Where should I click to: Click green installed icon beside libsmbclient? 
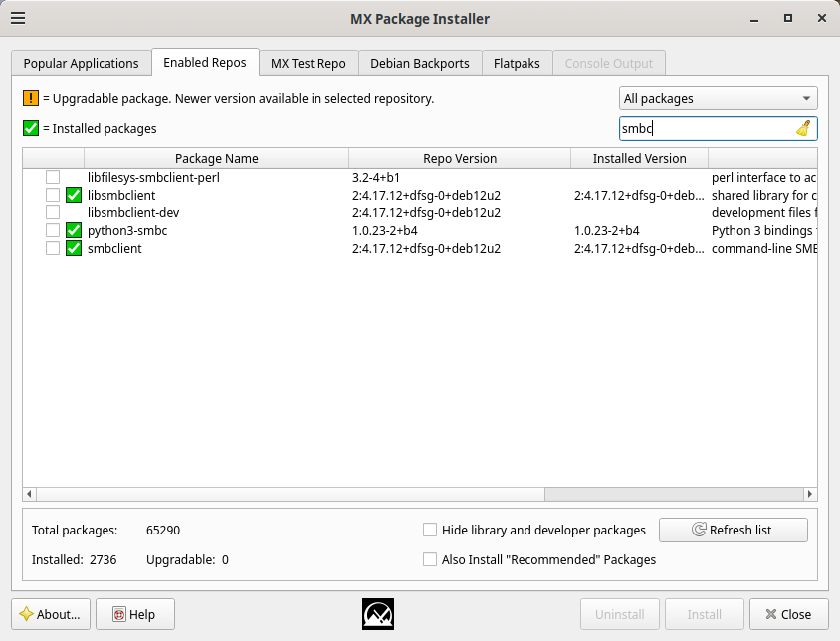click(74, 195)
